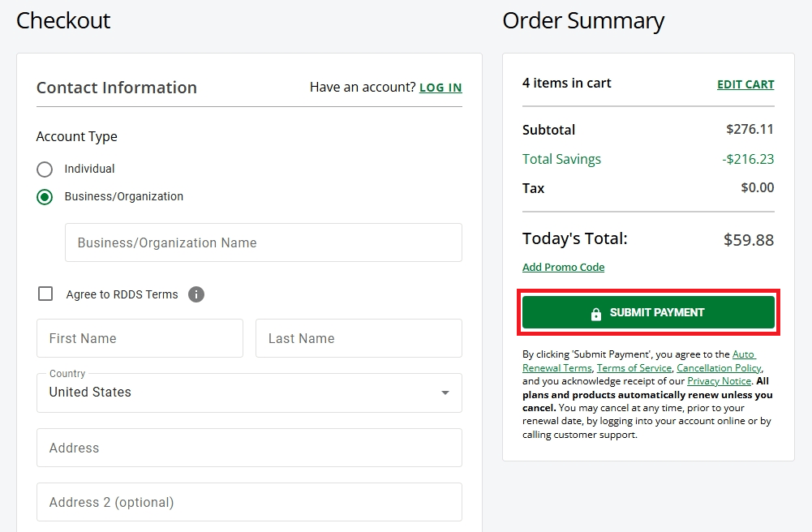
Task: Open the Terms of Service link
Action: pyautogui.click(x=634, y=368)
